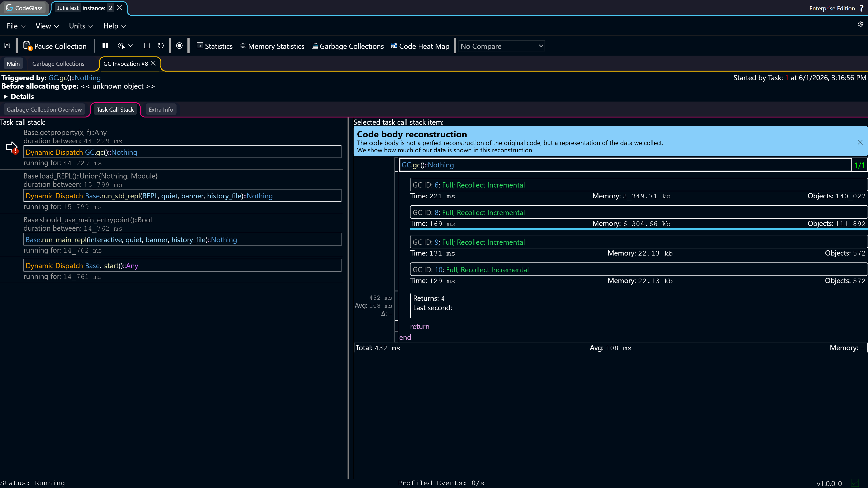The width and height of the screenshot is (868, 488).
Task: Click Base.should_use_main_entrypoint()::Bool text
Action: [88, 220]
